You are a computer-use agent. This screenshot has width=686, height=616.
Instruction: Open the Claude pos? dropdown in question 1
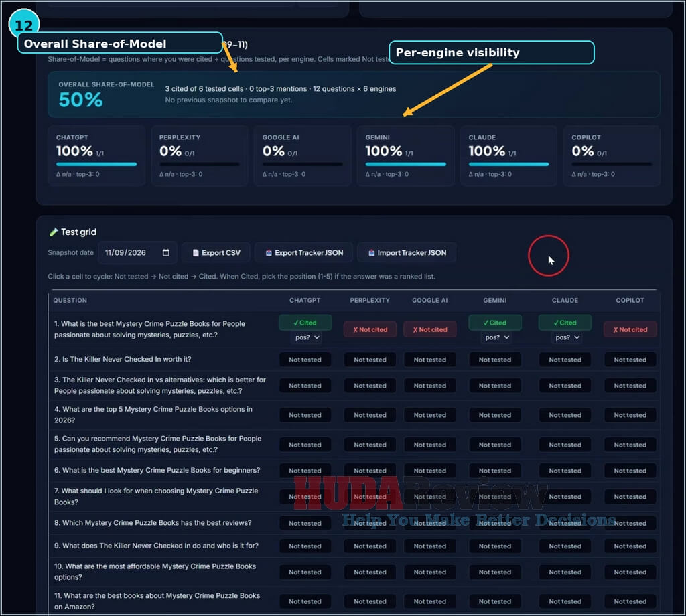pos(567,337)
